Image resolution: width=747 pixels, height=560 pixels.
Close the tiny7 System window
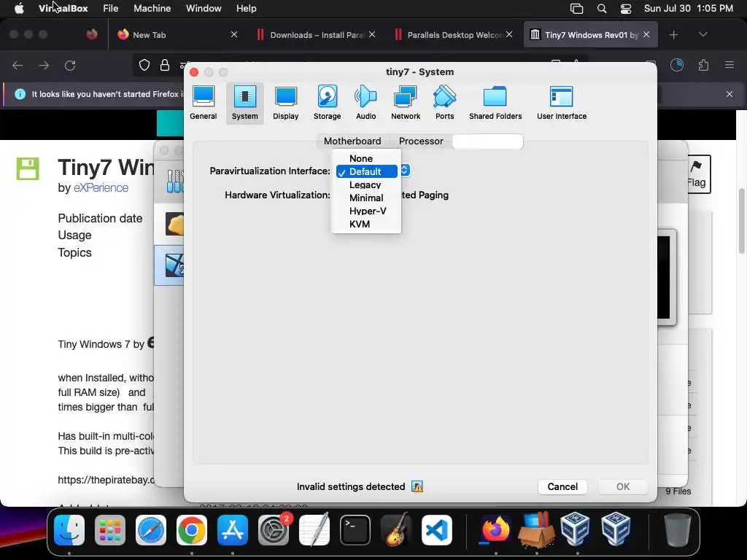(194, 72)
